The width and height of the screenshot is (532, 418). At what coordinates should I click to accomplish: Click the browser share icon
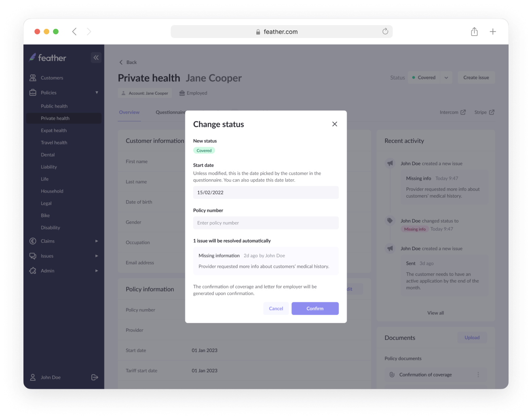coord(474,32)
